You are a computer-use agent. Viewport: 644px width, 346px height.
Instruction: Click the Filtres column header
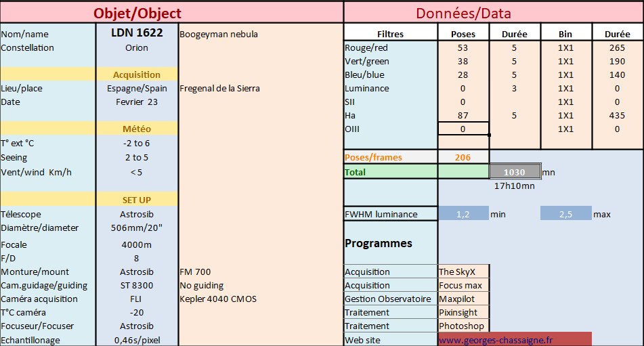click(391, 34)
